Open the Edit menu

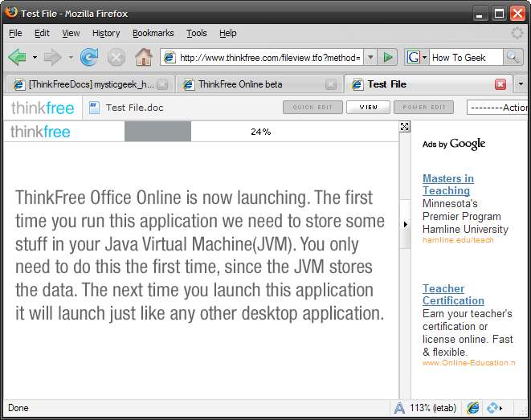click(42, 33)
